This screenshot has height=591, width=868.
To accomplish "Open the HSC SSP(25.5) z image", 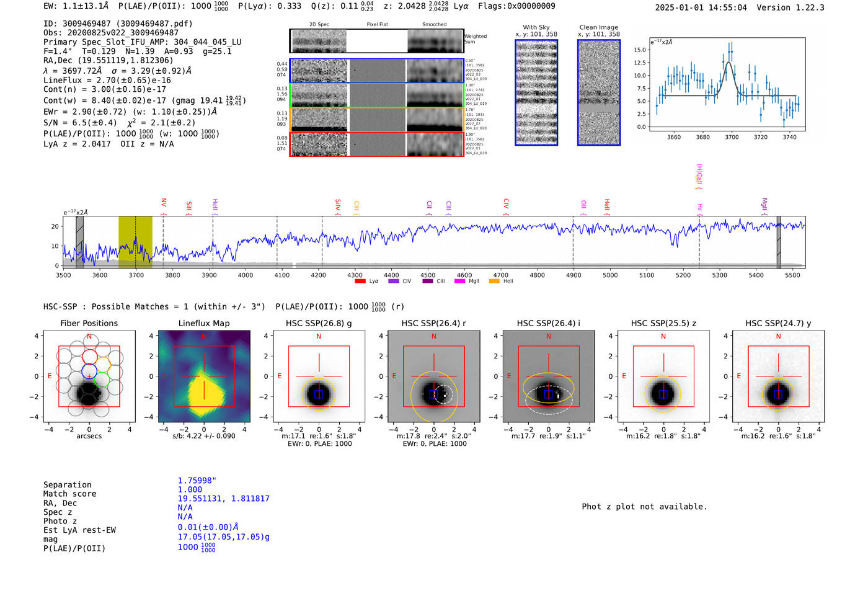I will coord(663,376).
